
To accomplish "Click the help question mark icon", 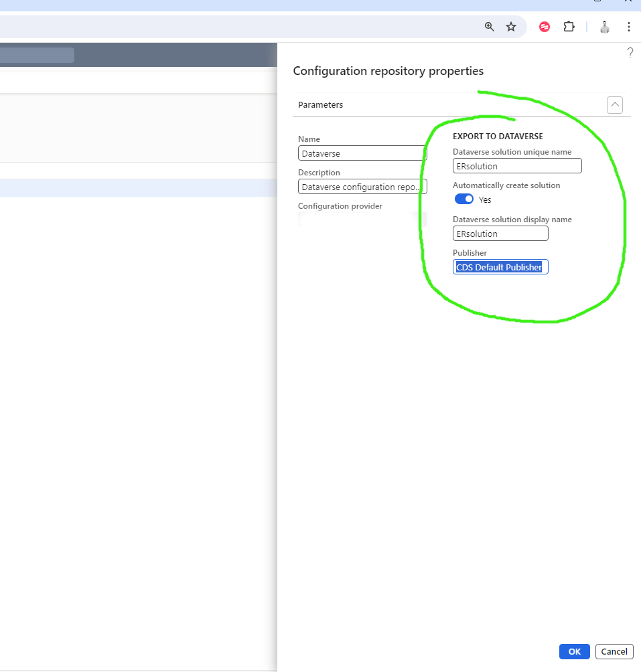I will (630, 53).
